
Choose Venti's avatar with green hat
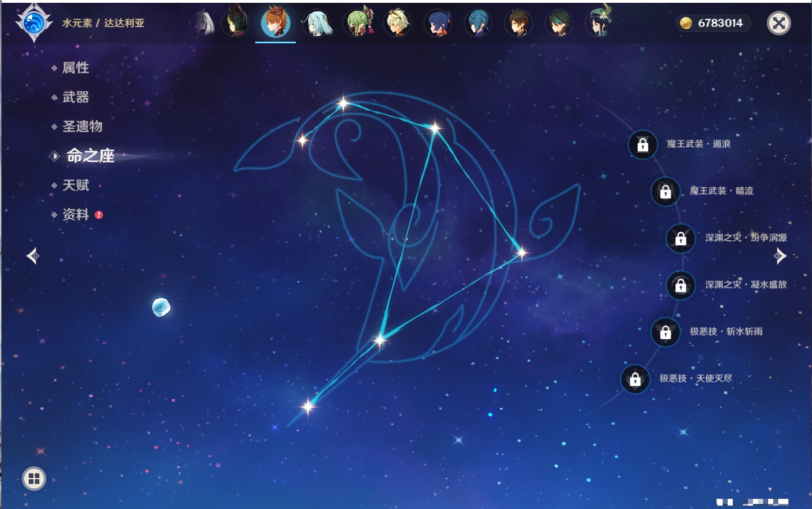click(599, 23)
